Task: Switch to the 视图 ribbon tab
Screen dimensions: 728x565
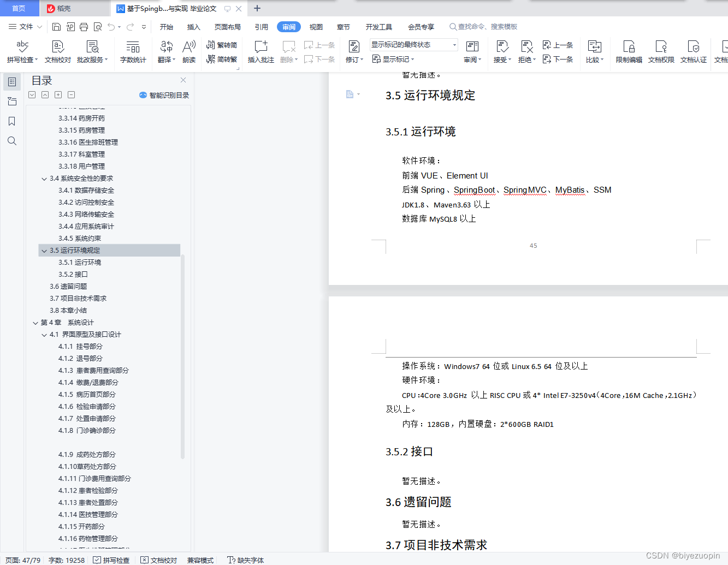Action: (316, 27)
